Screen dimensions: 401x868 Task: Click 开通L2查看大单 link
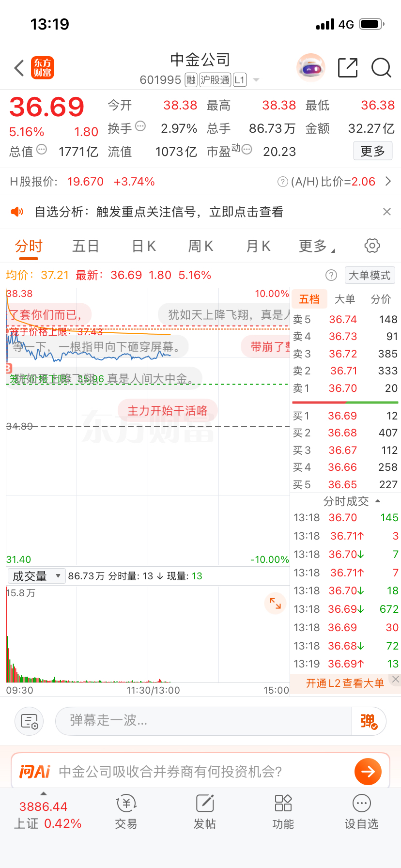[x=345, y=683]
